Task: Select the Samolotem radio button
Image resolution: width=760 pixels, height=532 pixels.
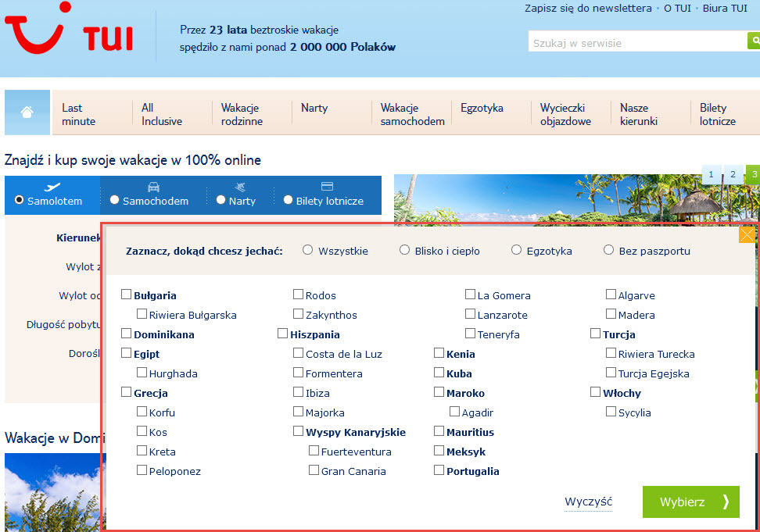Action: pyautogui.click(x=19, y=200)
